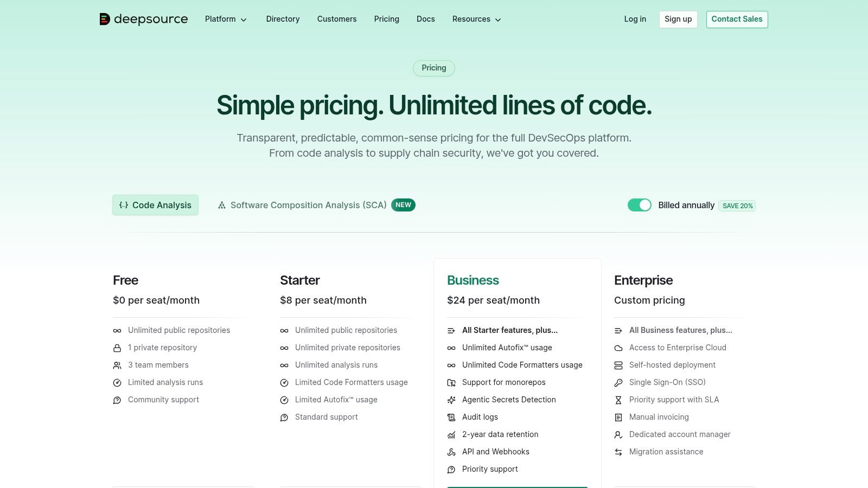The height and width of the screenshot is (488, 868).
Task: Click the Enterprise Cloud icon
Action: 618,348
